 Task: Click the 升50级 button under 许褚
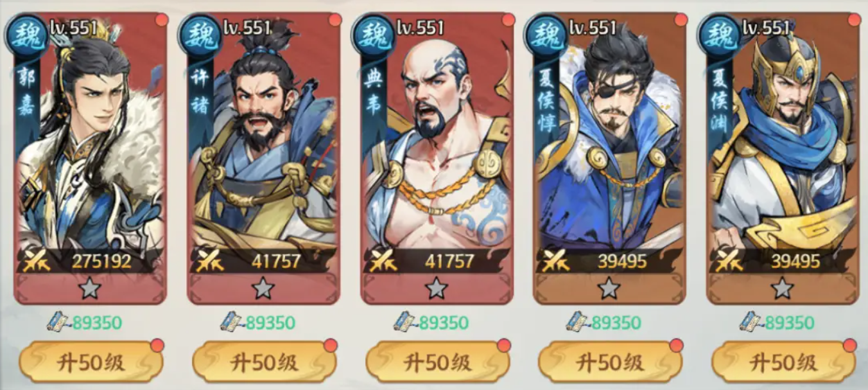(265, 362)
